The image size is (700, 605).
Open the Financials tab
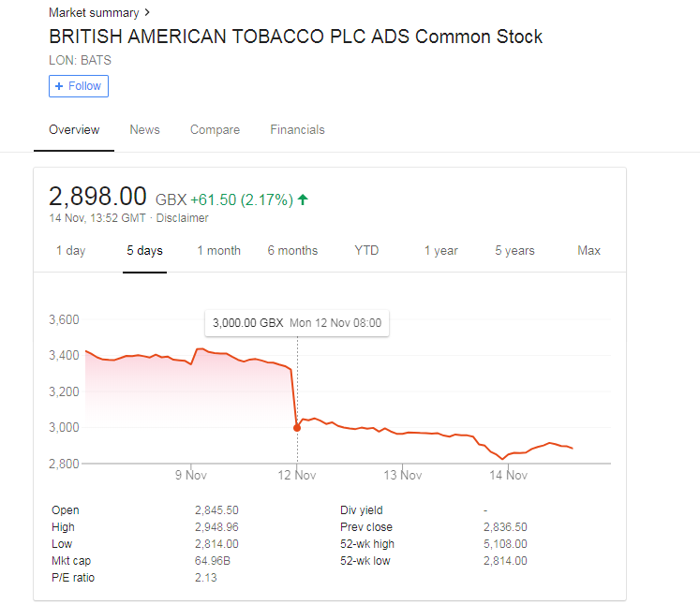pyautogui.click(x=297, y=130)
